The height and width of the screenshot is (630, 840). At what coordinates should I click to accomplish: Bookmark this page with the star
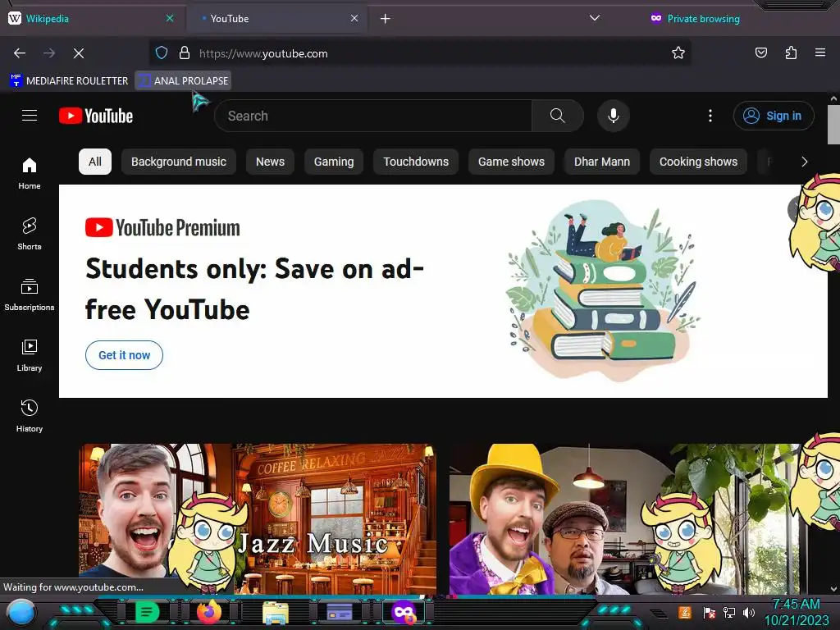click(678, 52)
